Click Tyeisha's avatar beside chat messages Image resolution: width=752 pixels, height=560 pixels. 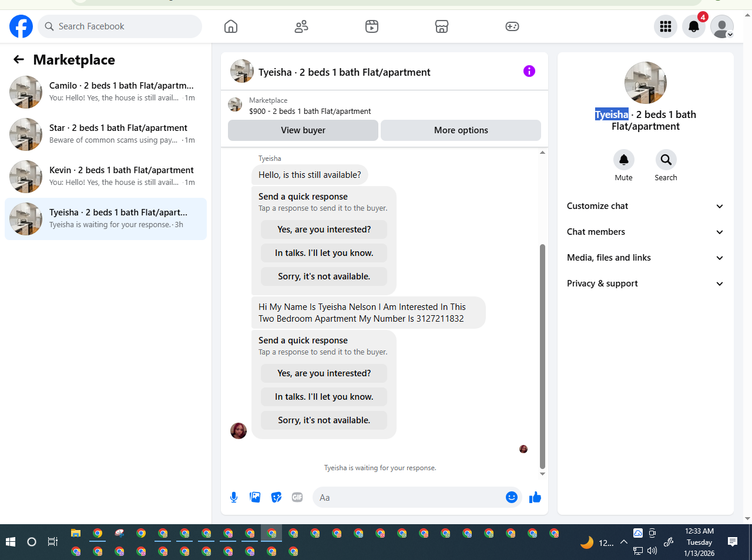pyautogui.click(x=239, y=431)
